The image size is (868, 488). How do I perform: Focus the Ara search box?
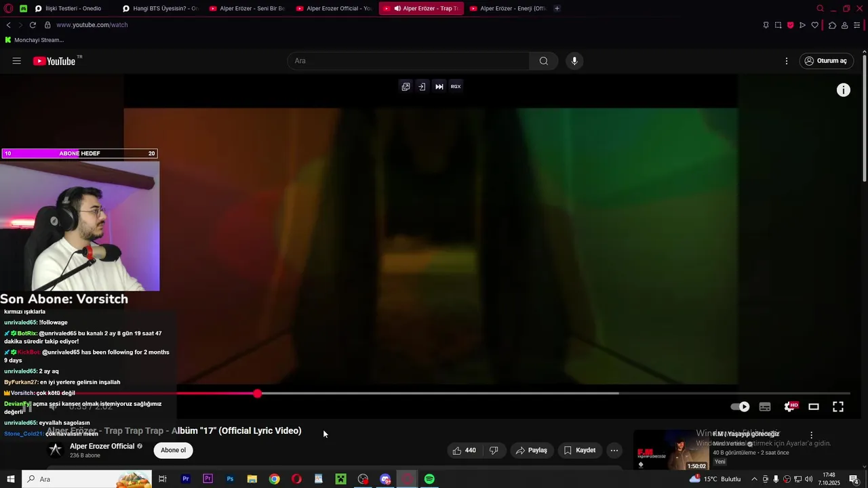tap(409, 61)
